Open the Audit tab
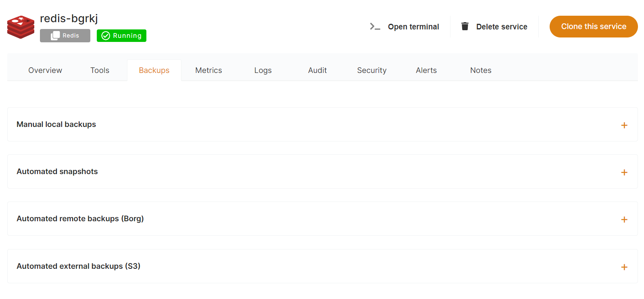The height and width of the screenshot is (299, 644). [317, 70]
